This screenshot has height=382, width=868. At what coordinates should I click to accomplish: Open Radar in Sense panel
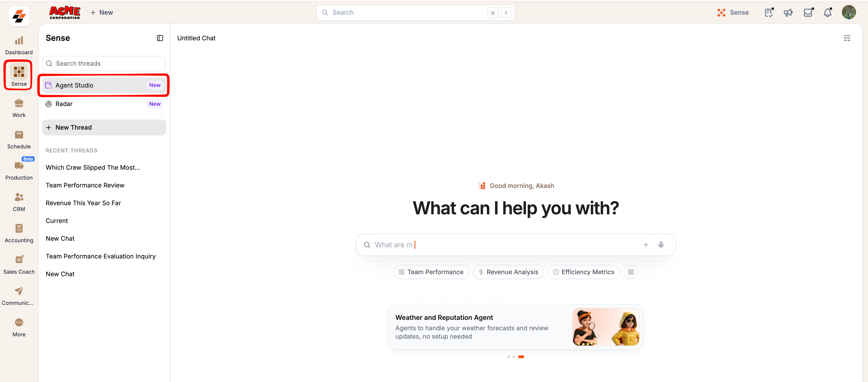(104, 104)
